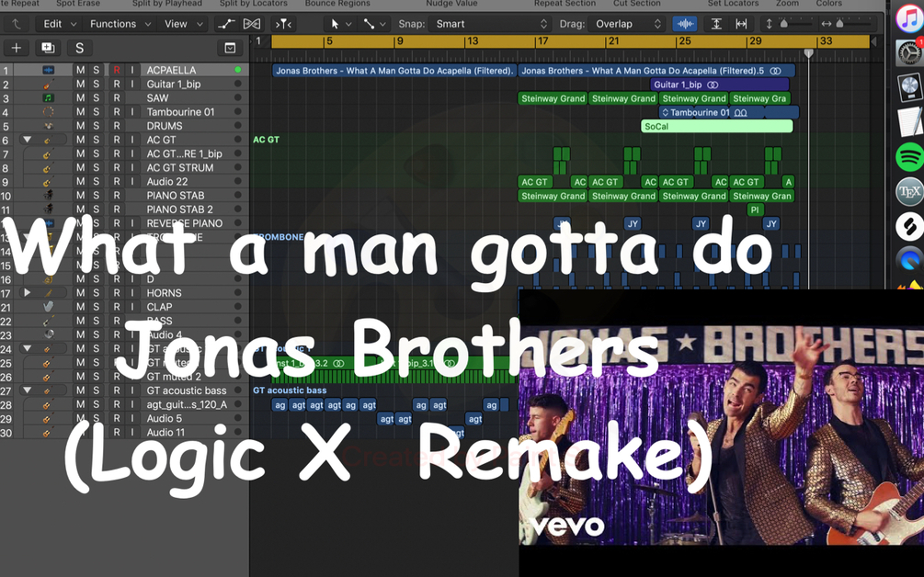Click the DRUMS track drum kit icon
924x577 pixels.
click(x=49, y=126)
